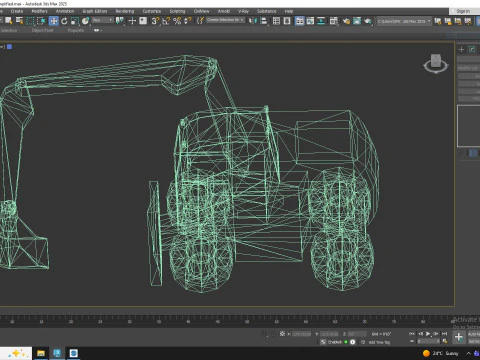The image size is (480, 360).
Task: Click Go to Start playback button
Action: [x=412, y=334]
